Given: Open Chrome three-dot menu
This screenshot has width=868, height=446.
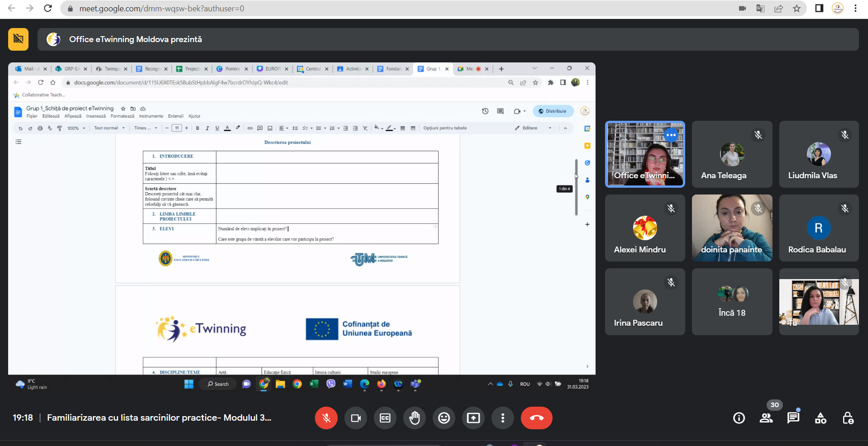Looking at the screenshot, I should [x=855, y=9].
